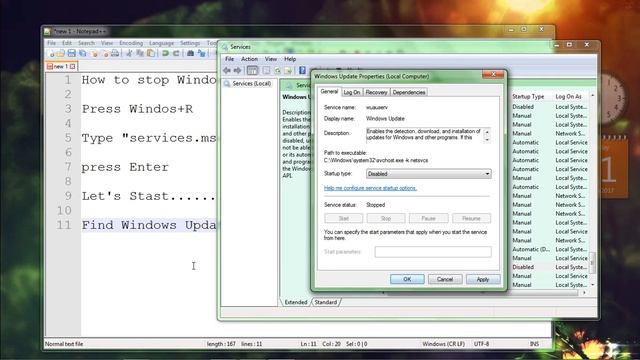Click the OK button
The height and width of the screenshot is (360, 640).
pos(407,279)
